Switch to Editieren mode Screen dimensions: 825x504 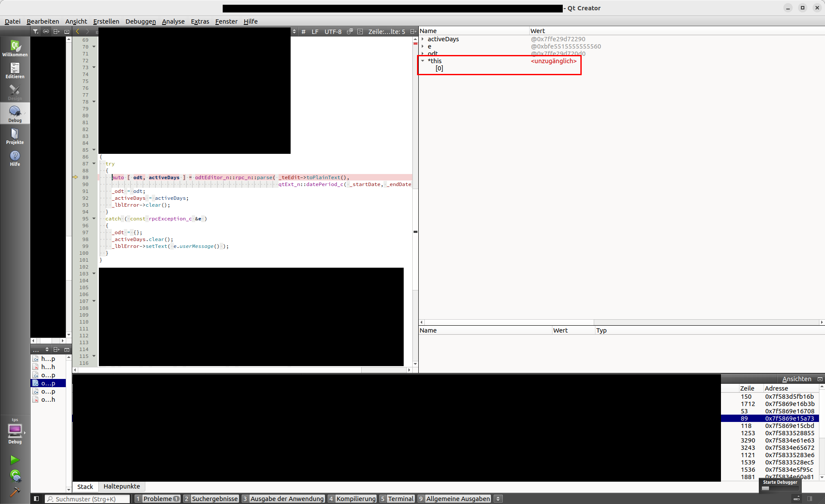coord(15,70)
